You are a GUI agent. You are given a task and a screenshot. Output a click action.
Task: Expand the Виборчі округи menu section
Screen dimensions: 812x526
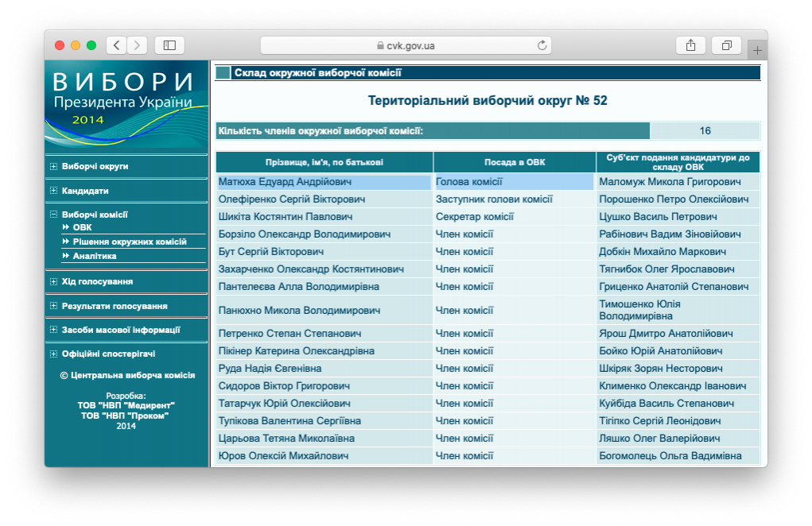53,167
